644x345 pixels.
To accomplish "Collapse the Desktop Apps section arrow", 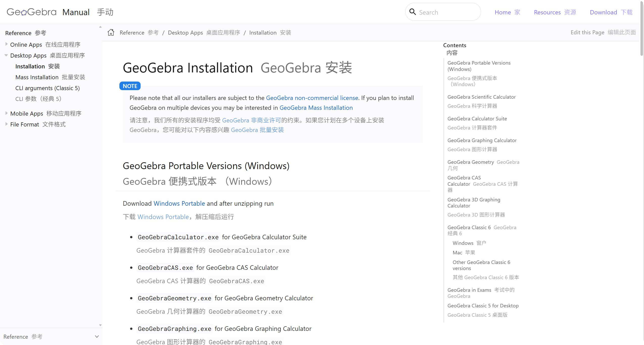I will point(6,55).
